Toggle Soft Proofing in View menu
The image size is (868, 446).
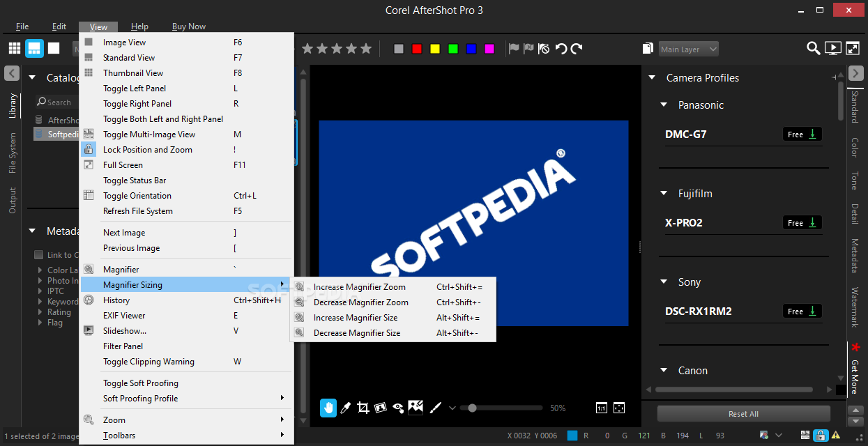point(186,383)
